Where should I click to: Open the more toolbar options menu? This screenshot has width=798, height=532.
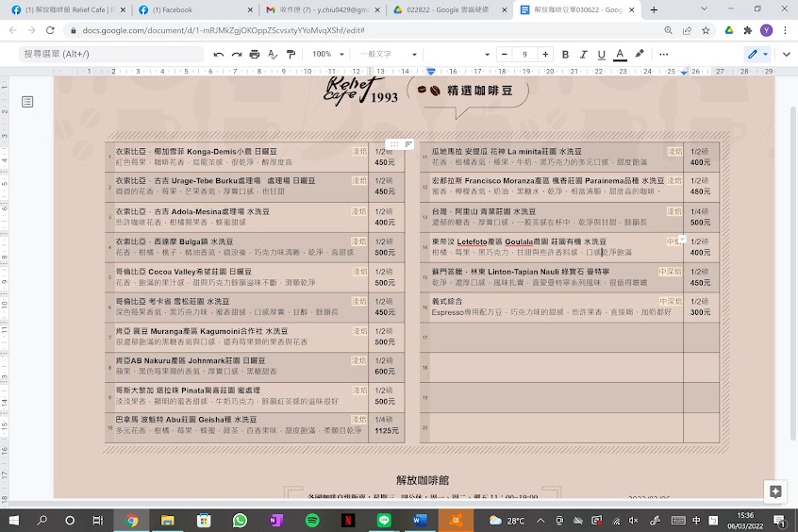(664, 54)
